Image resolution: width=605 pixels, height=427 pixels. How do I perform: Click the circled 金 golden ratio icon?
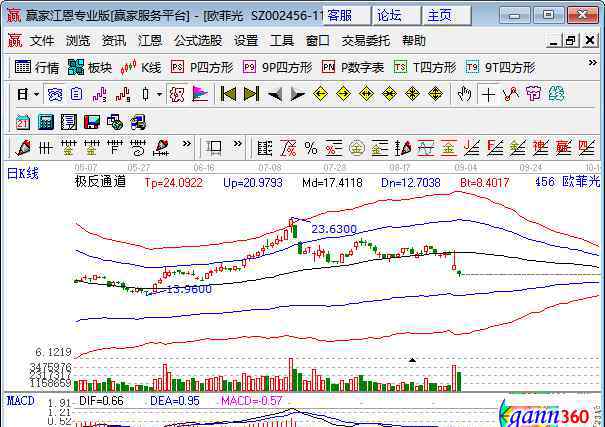point(357,148)
